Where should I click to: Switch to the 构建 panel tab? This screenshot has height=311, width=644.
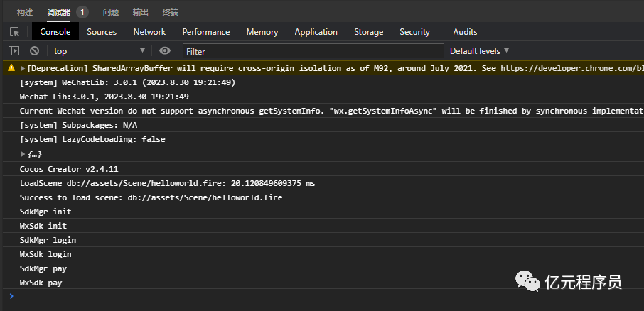pos(25,12)
